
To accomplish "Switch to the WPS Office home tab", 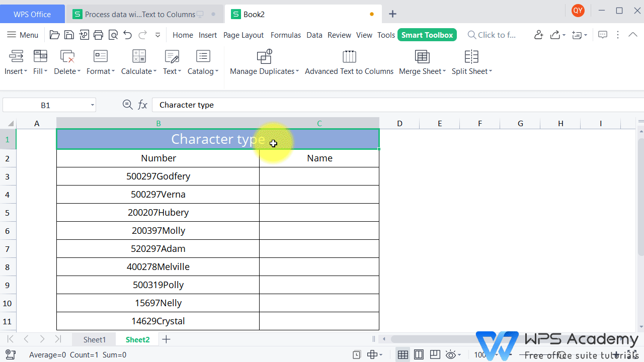I will [32, 14].
